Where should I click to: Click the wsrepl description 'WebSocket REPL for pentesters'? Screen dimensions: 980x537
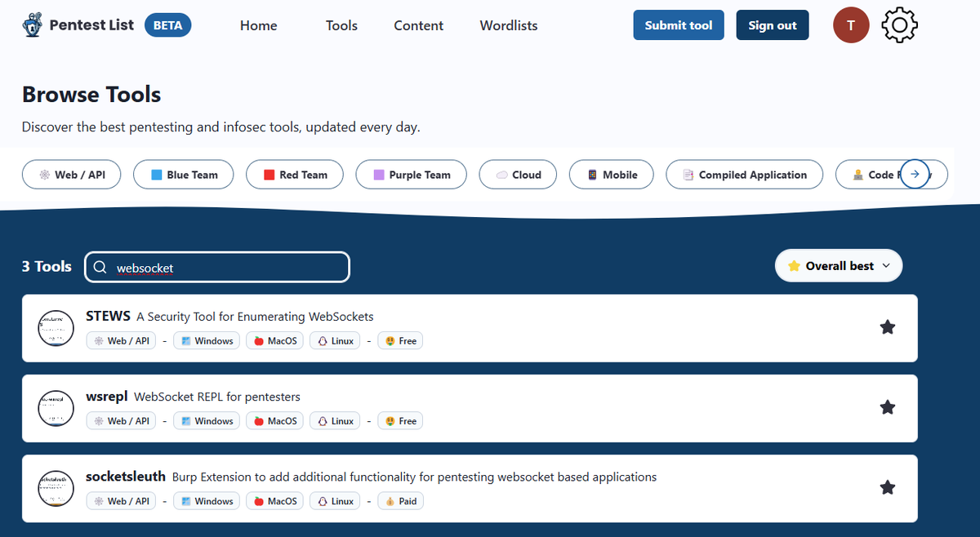point(217,397)
